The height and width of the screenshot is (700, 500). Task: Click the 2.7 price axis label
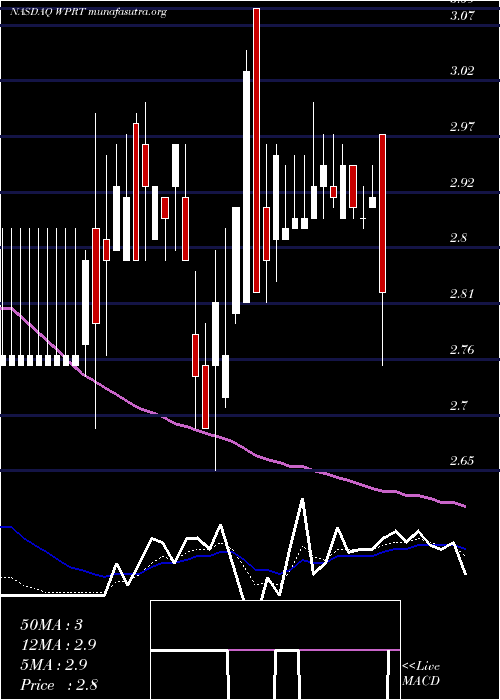[x=459, y=405]
